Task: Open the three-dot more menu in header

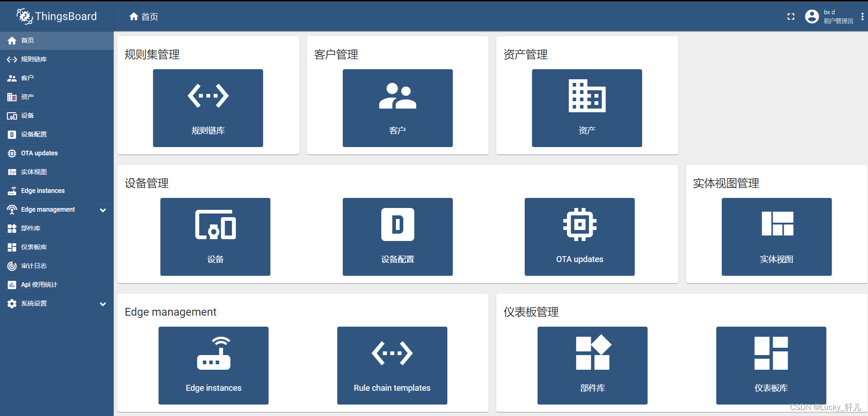Action: tap(863, 16)
